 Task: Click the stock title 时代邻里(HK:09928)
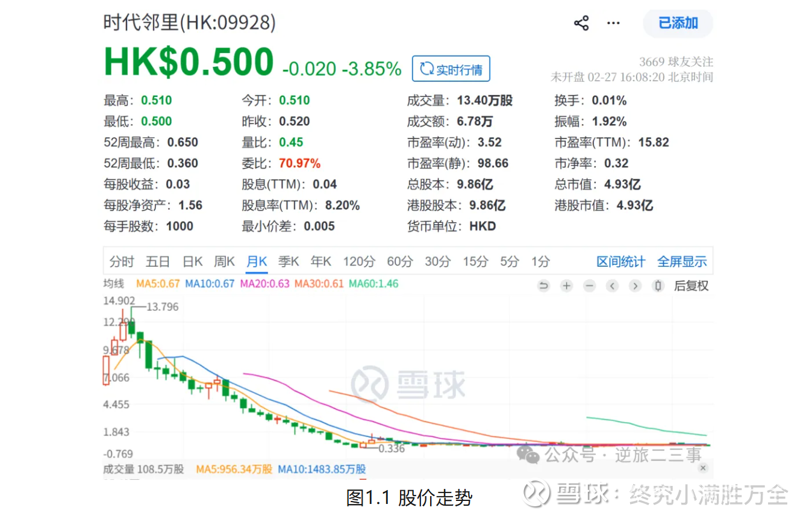point(190,23)
